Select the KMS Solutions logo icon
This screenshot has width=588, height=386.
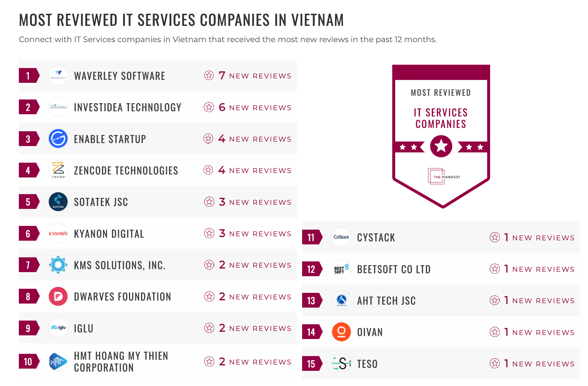[x=58, y=265]
